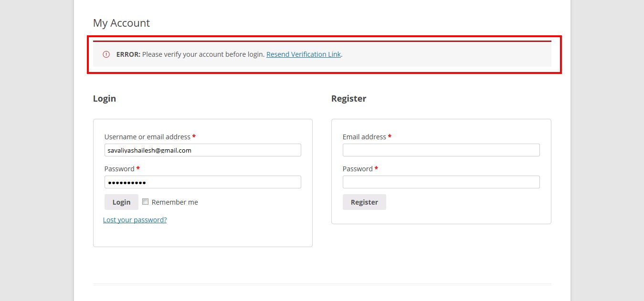Click the "Email address" label in Register form

(x=364, y=137)
